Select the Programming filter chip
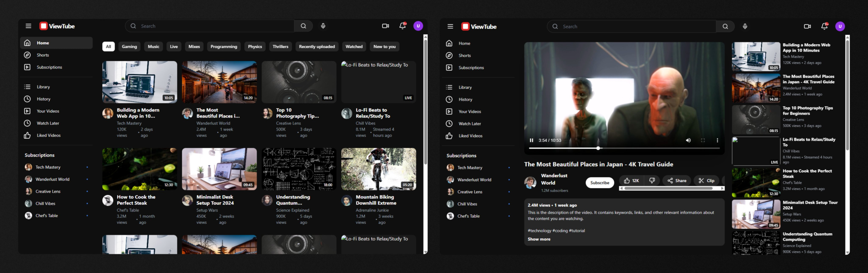The height and width of the screenshot is (273, 868). coord(223,47)
